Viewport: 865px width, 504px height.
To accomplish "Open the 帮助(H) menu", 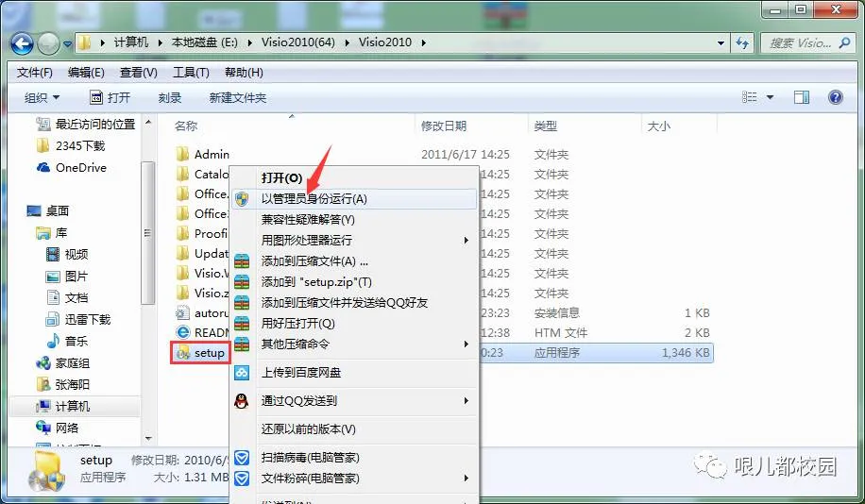I will click(x=244, y=73).
